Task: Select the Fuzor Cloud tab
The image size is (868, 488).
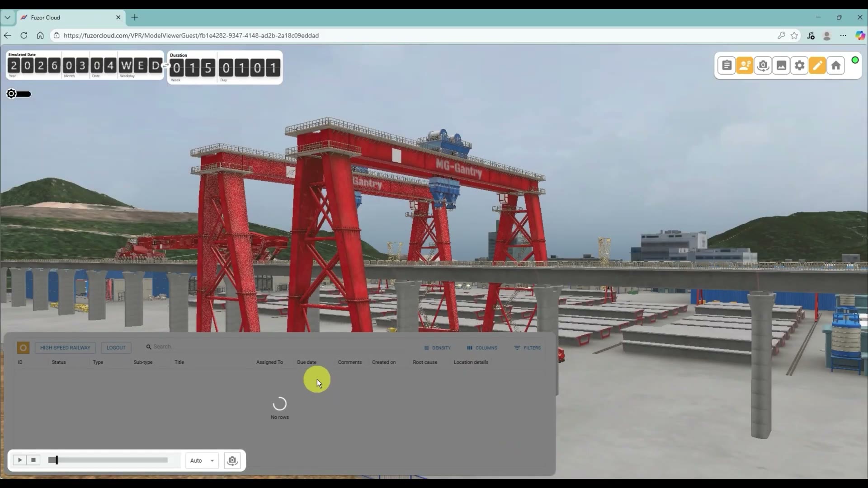Action: (x=71, y=17)
